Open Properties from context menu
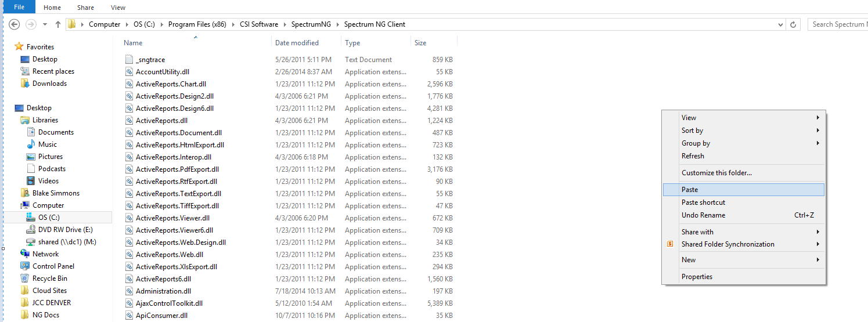 tap(744, 277)
